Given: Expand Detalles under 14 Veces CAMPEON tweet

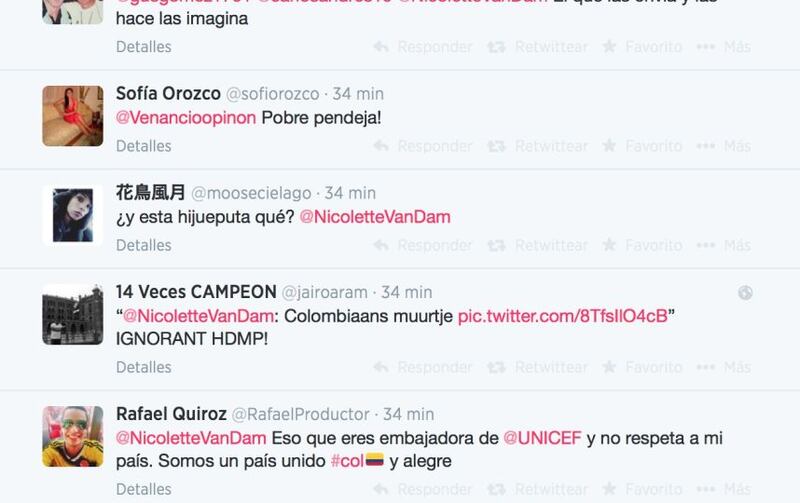Looking at the screenshot, I should 144,367.
